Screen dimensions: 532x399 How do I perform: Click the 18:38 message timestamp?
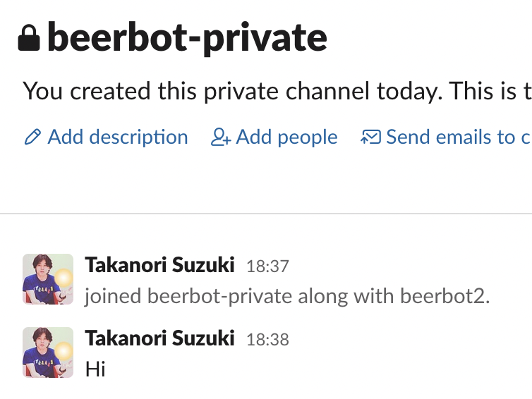point(267,340)
